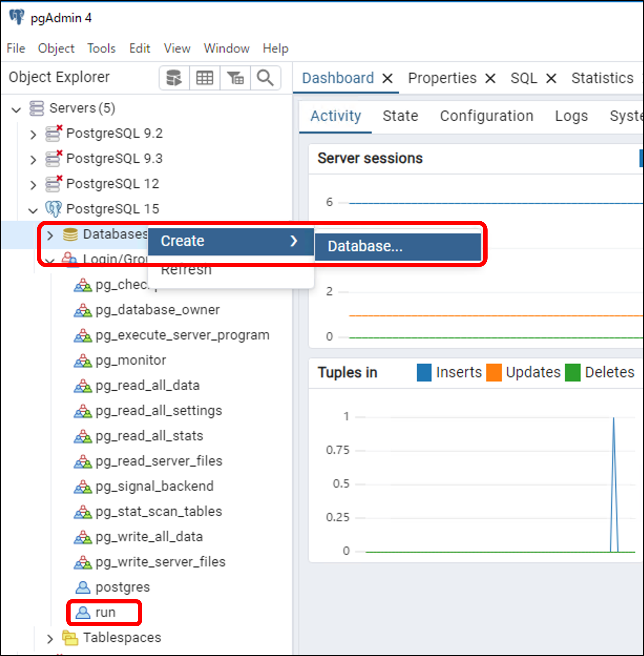Click the Tablespaces folder icon
The width and height of the screenshot is (644, 656).
(70, 638)
